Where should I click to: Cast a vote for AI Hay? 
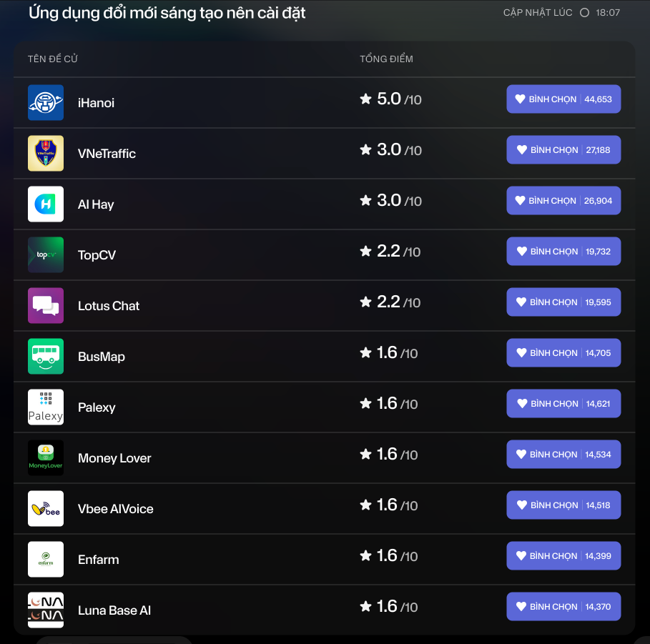[563, 201]
